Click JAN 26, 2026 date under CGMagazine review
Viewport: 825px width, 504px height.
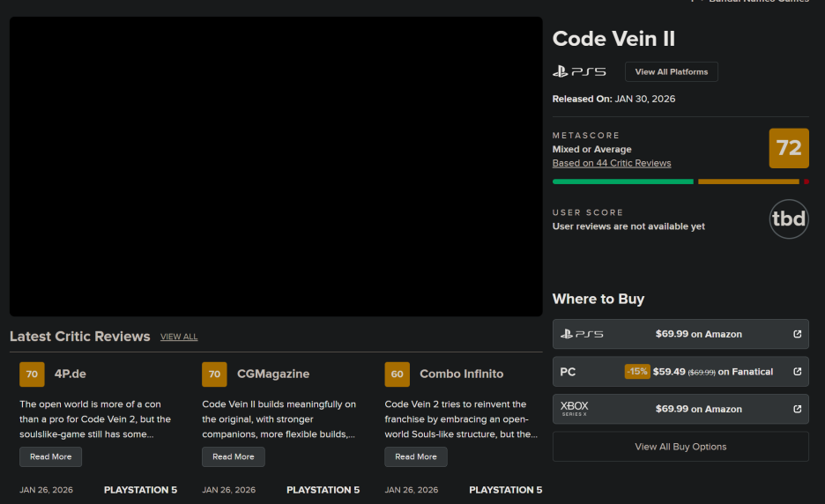pyautogui.click(x=229, y=490)
